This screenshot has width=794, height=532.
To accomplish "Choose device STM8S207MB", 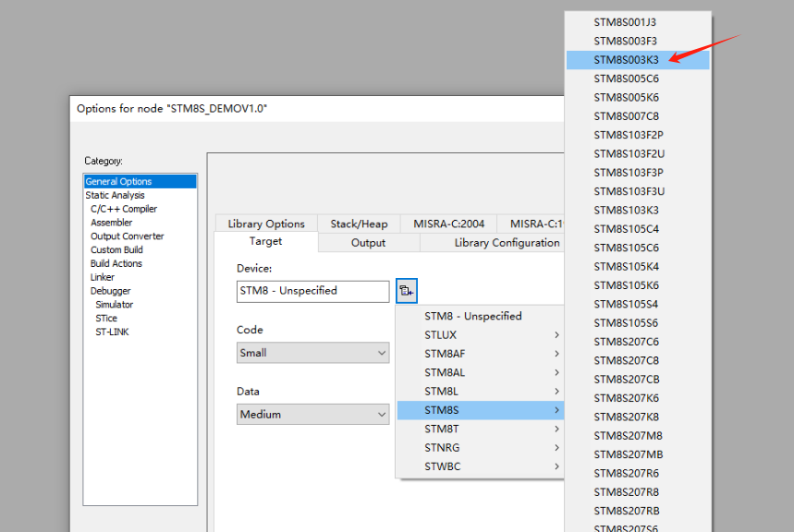I will 638,454.
